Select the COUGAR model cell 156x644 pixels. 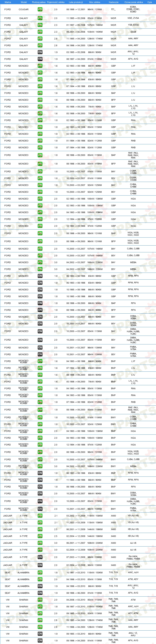click(24, 9)
